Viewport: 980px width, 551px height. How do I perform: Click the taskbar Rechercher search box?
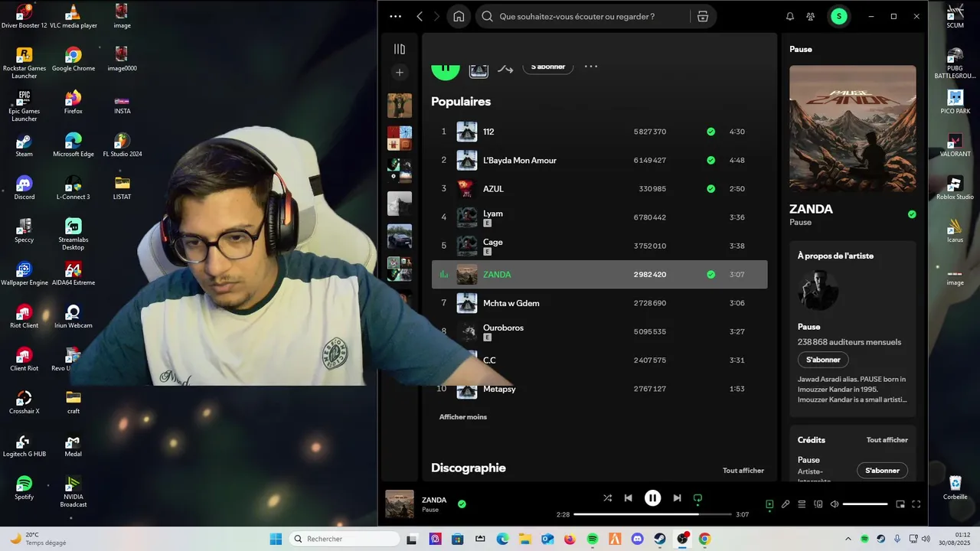click(x=345, y=539)
